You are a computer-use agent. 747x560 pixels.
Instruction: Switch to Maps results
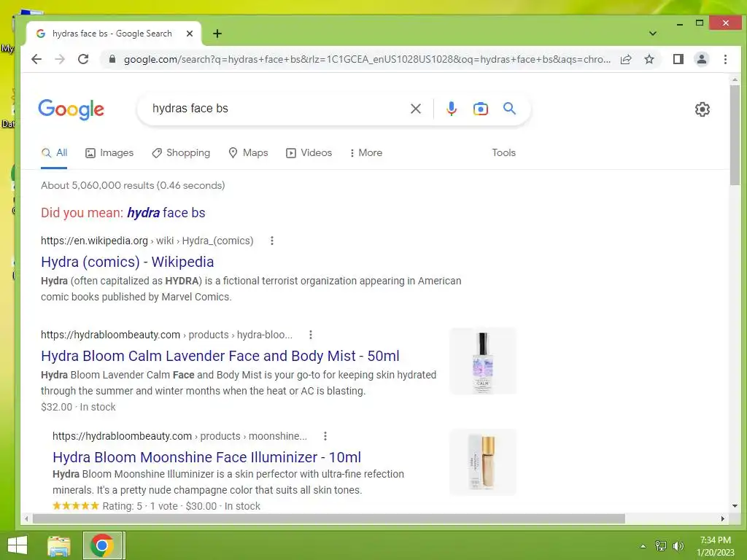pos(248,153)
